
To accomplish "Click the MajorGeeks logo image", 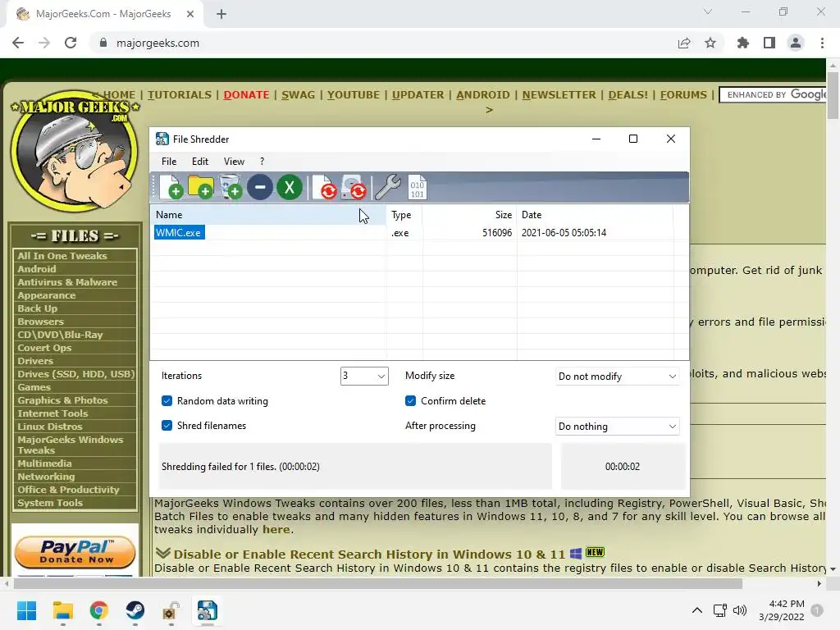I will [75, 152].
